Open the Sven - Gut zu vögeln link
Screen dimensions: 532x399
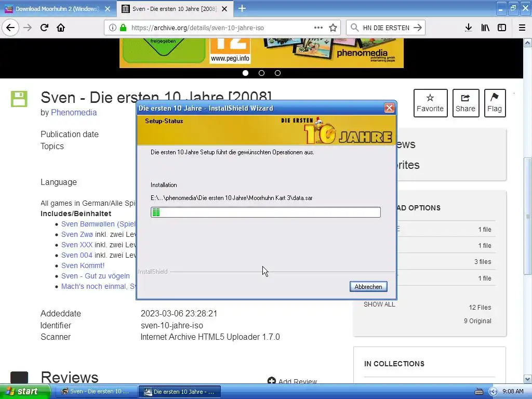pos(96,276)
